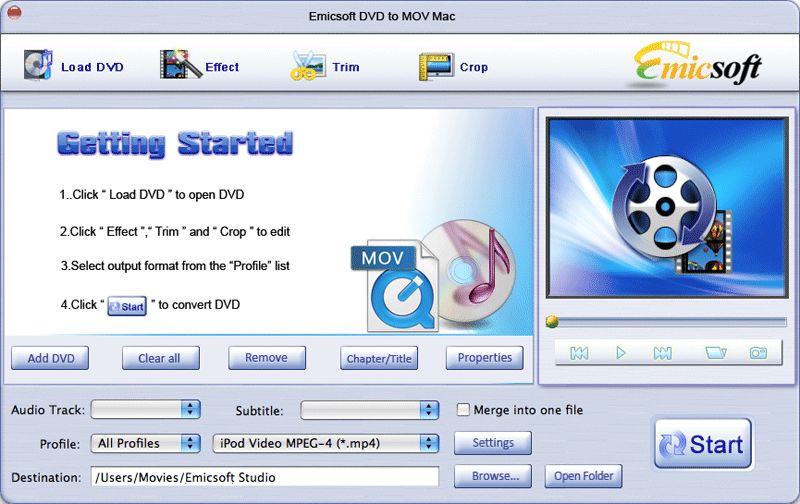Skip to next chapter in player
Viewport: 800px width, 504px height.
point(662,353)
